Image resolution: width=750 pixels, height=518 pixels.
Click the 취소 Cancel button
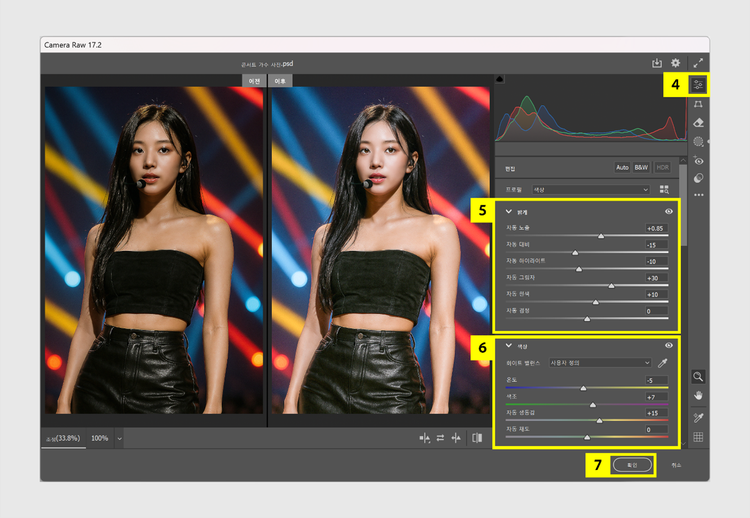[x=676, y=465]
